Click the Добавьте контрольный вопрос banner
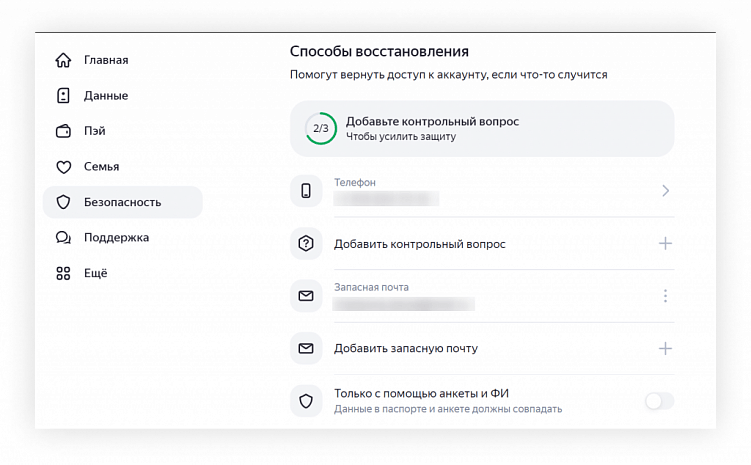 [x=482, y=128]
